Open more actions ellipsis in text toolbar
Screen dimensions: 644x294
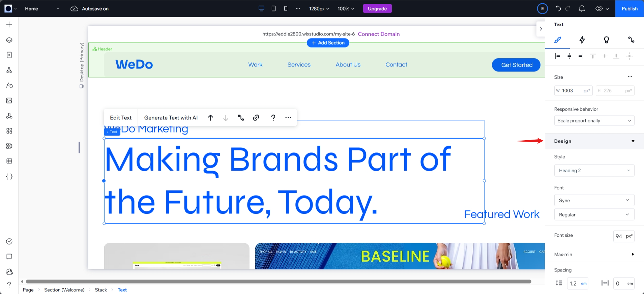[288, 118]
